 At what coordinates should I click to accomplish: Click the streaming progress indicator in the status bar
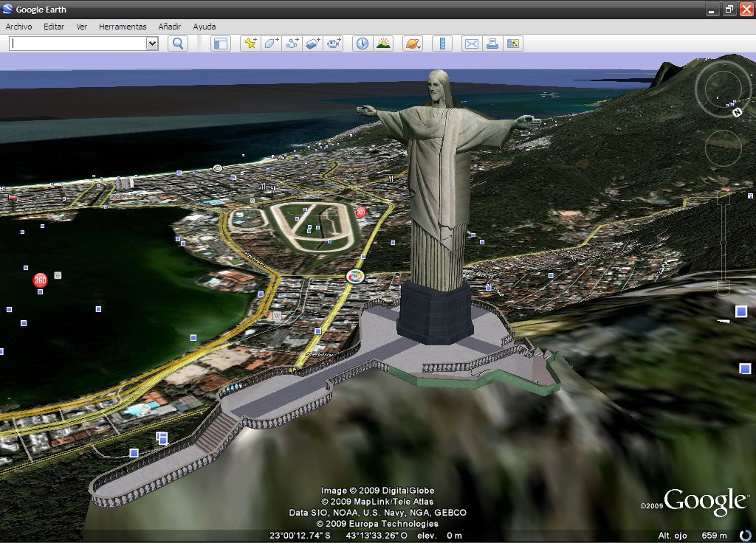pyautogui.click(x=746, y=536)
